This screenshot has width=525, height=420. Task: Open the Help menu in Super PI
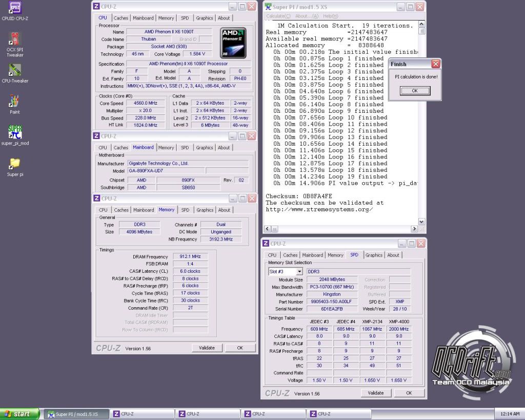330,16
